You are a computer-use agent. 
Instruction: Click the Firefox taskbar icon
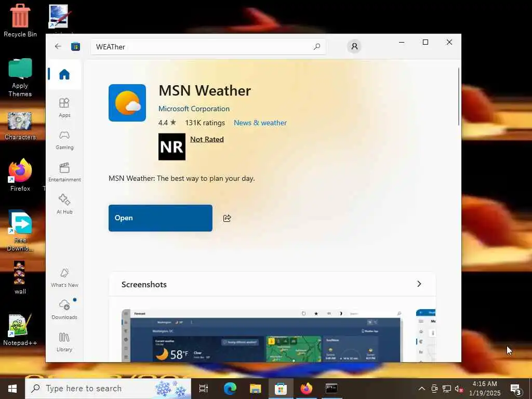(x=306, y=389)
